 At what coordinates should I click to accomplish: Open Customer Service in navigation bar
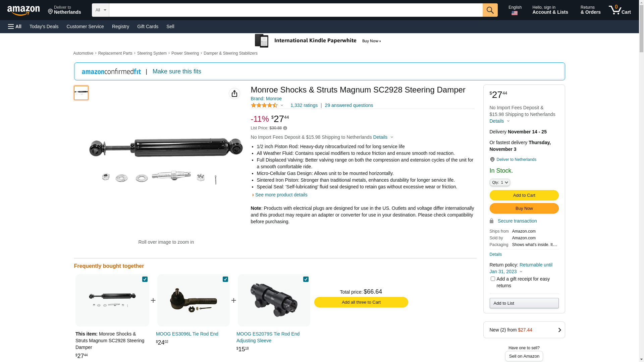point(85,26)
